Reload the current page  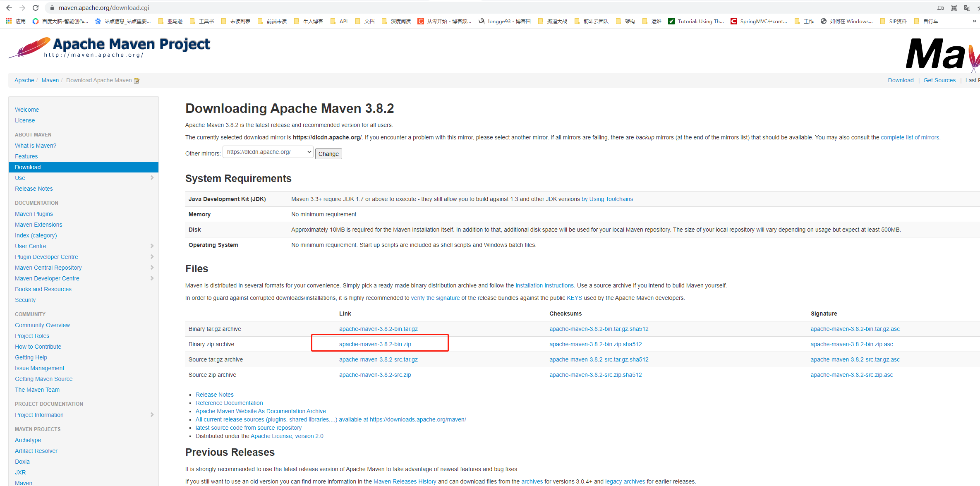click(x=35, y=7)
